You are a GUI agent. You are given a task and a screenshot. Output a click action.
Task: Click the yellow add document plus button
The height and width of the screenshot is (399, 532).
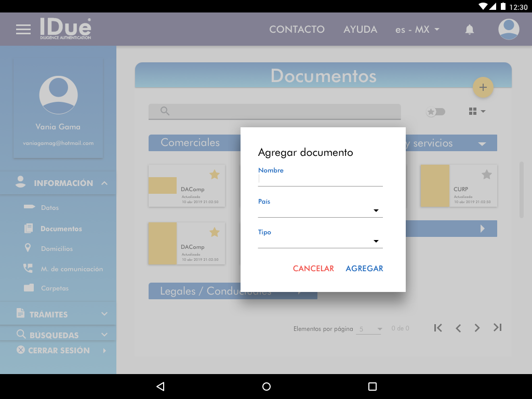pyautogui.click(x=483, y=87)
